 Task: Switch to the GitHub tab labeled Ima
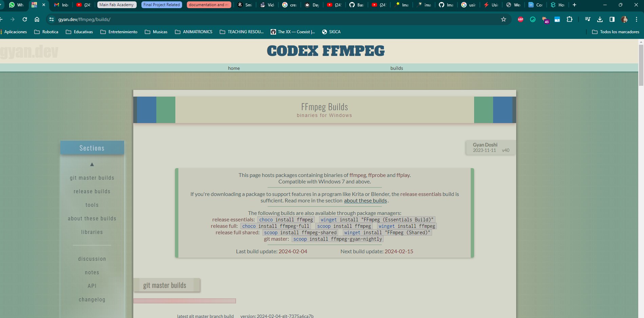446,5
